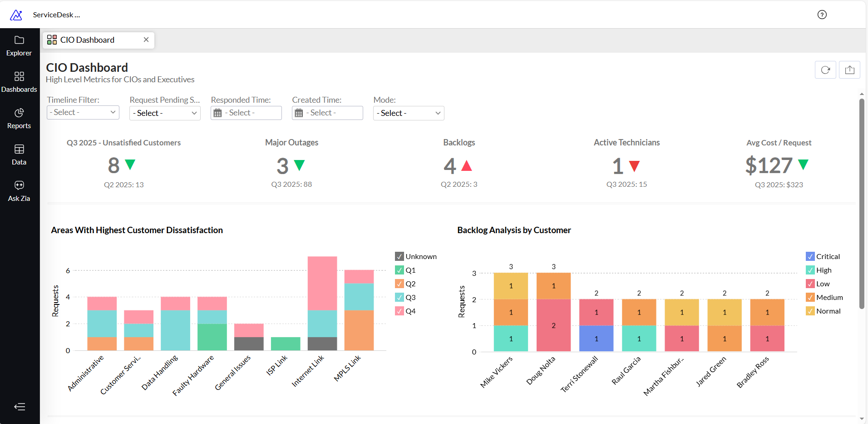Collapse the sidebar with the bottom menu icon
The height and width of the screenshot is (424, 868).
[20, 407]
